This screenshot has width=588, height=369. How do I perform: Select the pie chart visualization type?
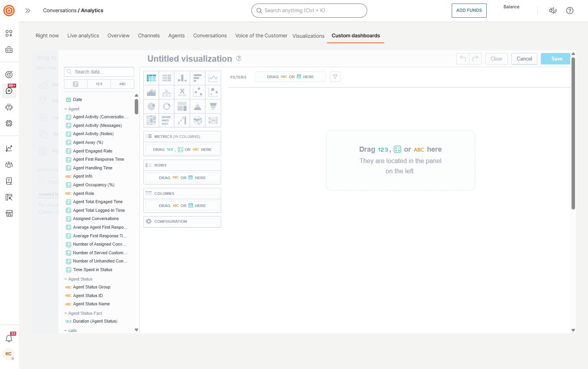click(x=151, y=106)
